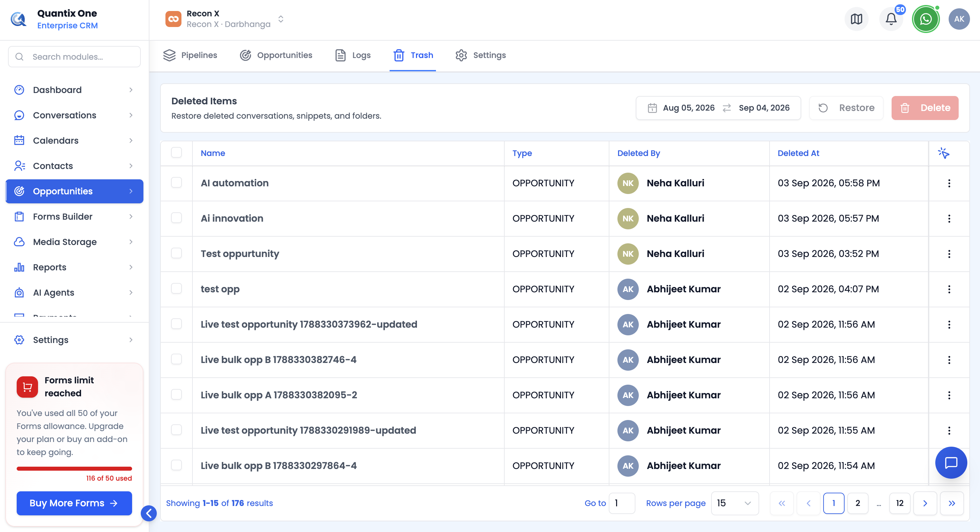Click the Quantix One logo
The image size is (980, 532).
click(18, 19)
